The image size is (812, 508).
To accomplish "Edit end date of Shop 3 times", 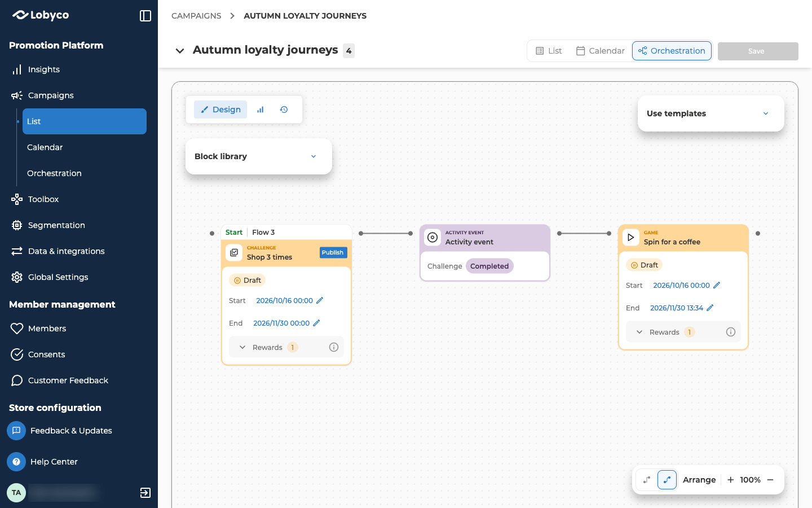I will 316,323.
